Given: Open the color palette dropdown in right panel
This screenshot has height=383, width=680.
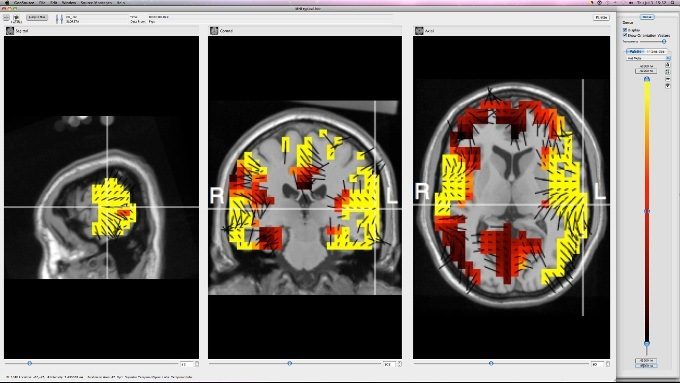Looking at the screenshot, I should (x=648, y=58).
